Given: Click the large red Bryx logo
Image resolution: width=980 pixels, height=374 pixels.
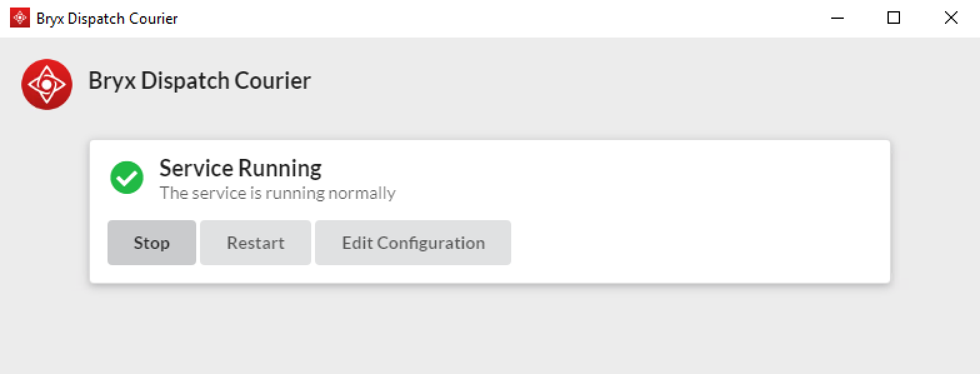Looking at the screenshot, I should 47,84.
